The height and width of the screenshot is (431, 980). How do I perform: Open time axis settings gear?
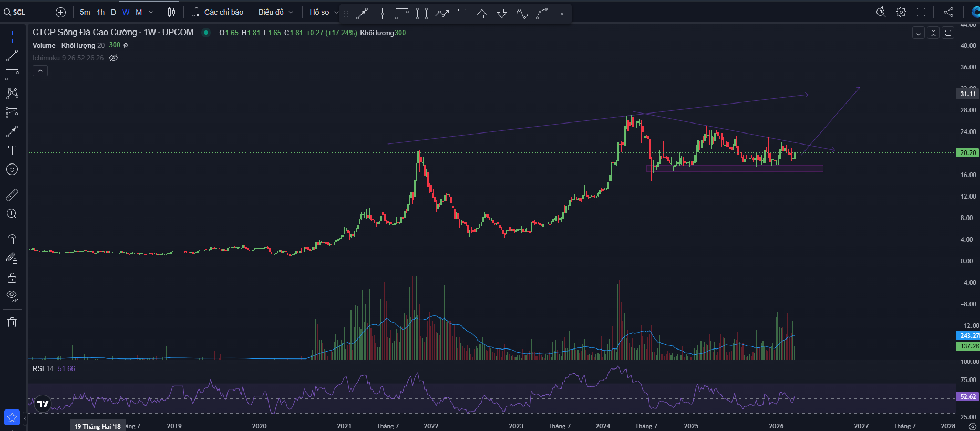tap(973, 426)
